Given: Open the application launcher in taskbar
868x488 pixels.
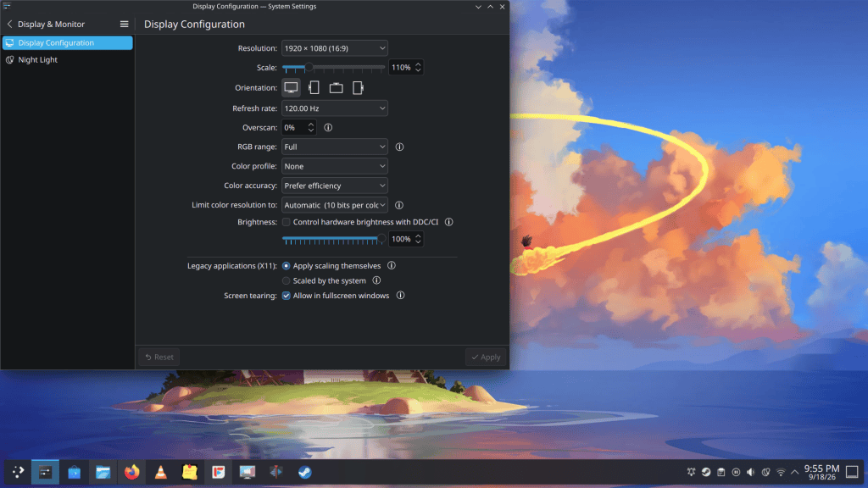Looking at the screenshot, I should pyautogui.click(x=18, y=472).
